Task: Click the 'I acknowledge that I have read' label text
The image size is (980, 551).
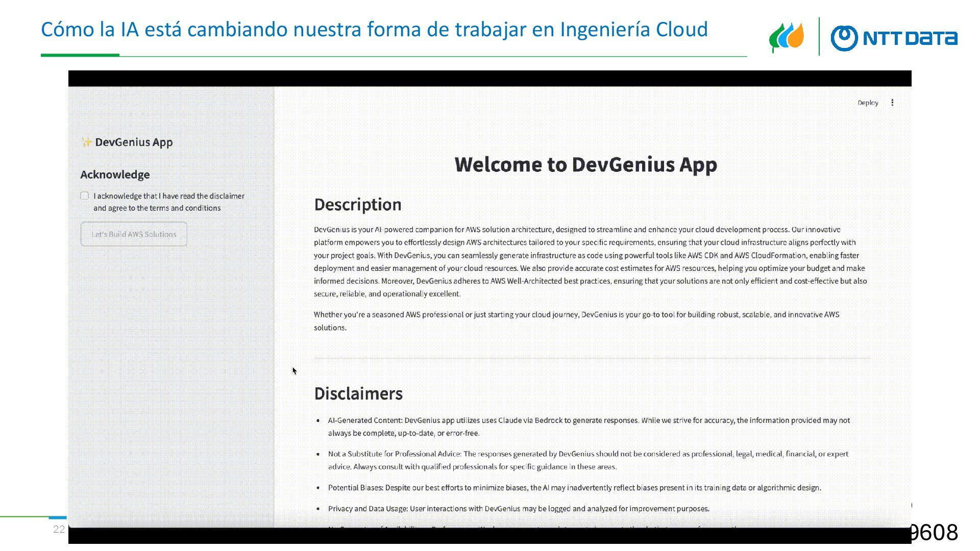Action: click(x=169, y=202)
